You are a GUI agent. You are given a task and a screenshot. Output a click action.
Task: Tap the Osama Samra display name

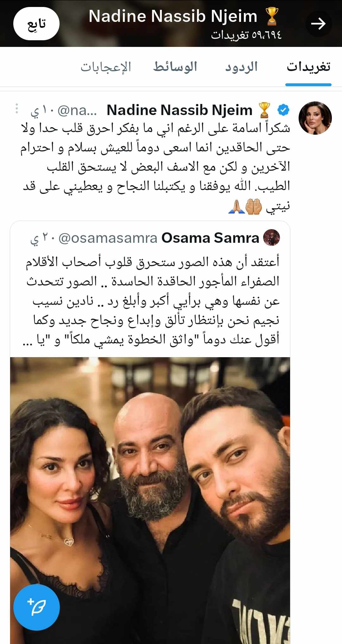[210, 238]
